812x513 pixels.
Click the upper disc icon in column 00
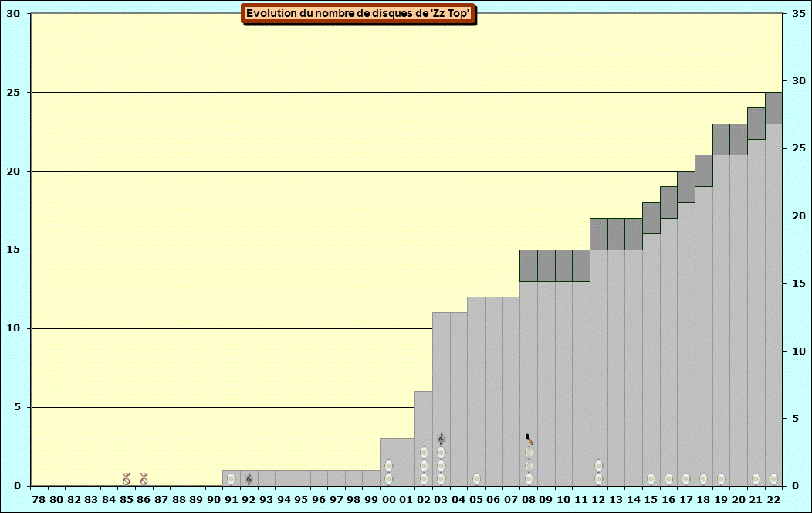pos(388,466)
